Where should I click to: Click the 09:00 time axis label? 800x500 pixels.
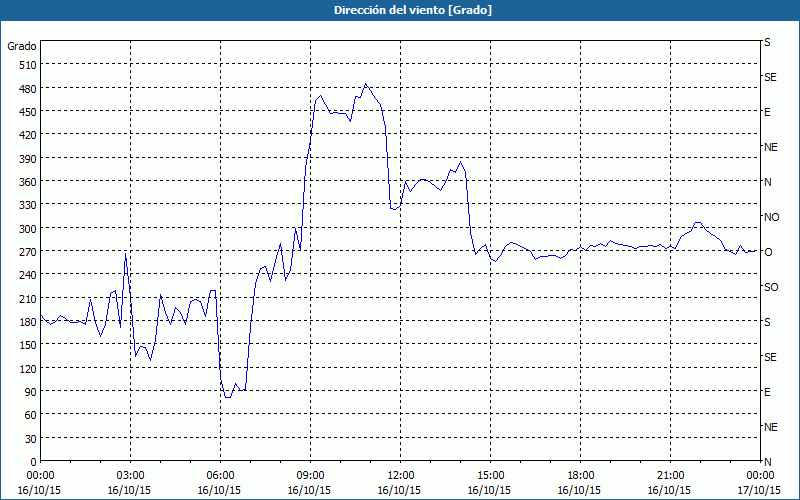point(310,476)
